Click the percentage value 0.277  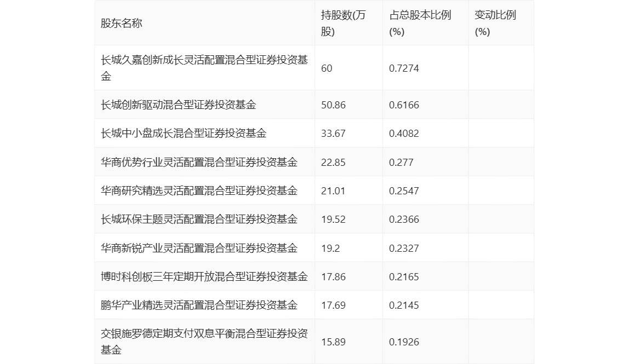pos(401,163)
